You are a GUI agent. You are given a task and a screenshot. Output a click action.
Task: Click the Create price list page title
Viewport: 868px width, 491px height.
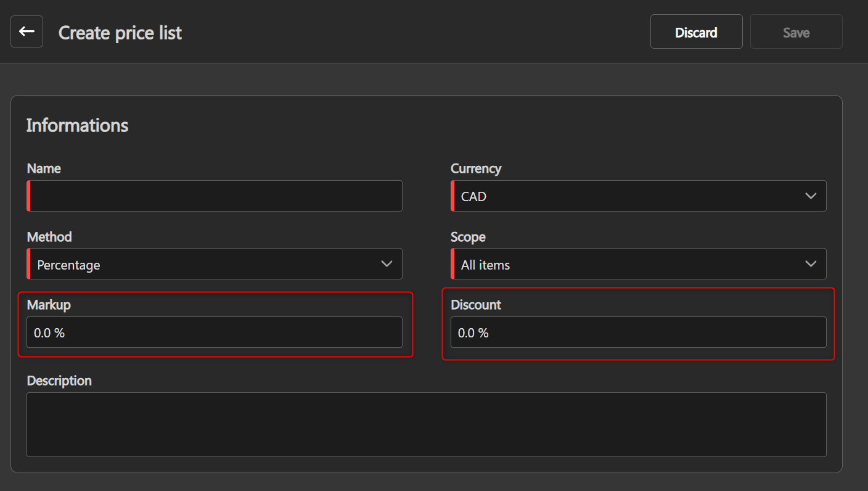[x=120, y=33]
